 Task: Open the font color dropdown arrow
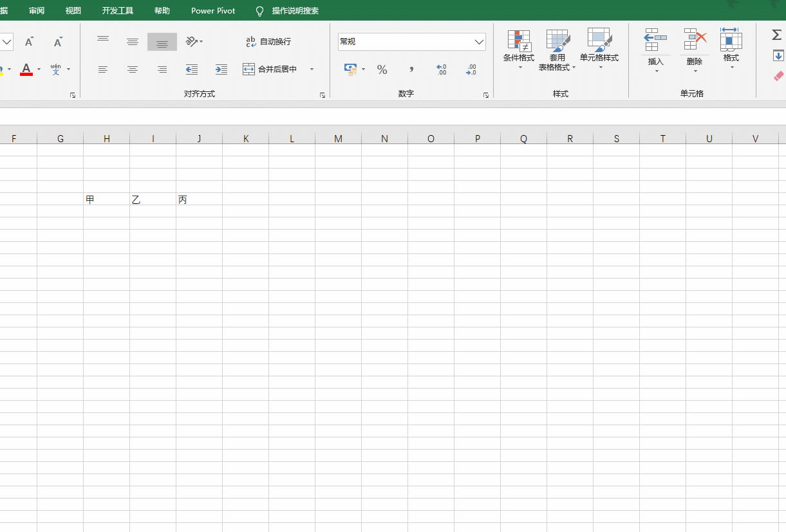(39, 69)
